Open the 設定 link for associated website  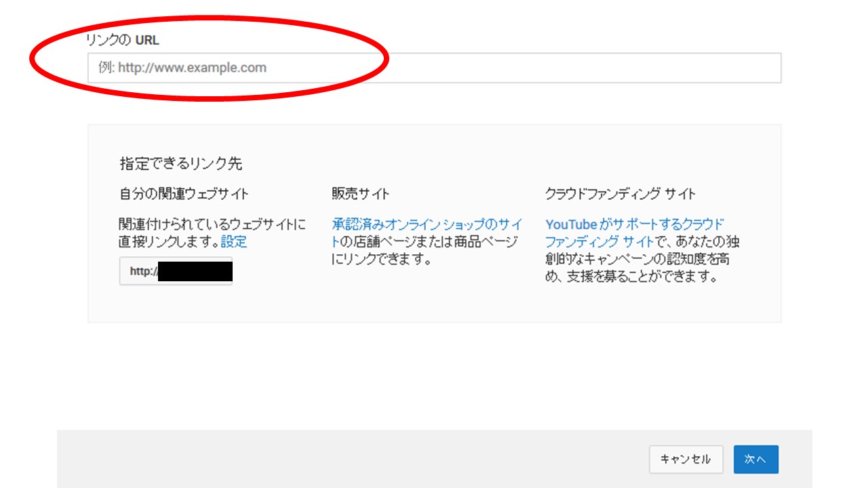pyautogui.click(x=234, y=242)
